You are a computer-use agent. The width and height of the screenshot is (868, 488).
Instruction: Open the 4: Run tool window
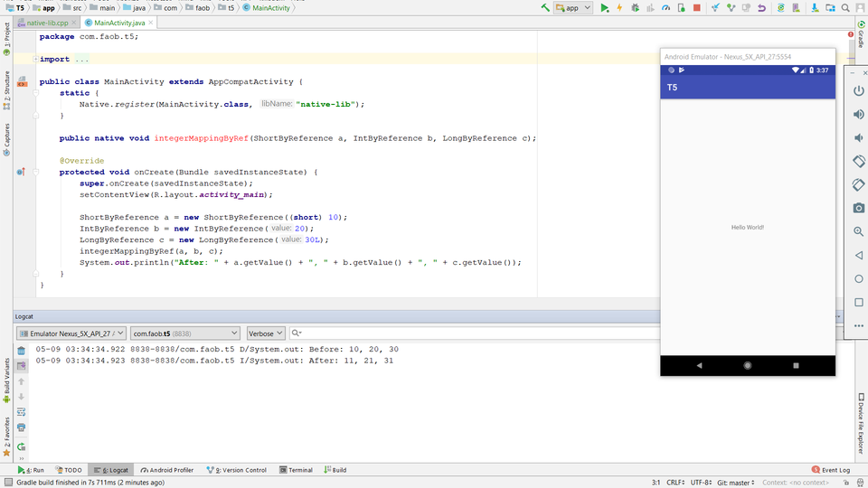(31, 470)
